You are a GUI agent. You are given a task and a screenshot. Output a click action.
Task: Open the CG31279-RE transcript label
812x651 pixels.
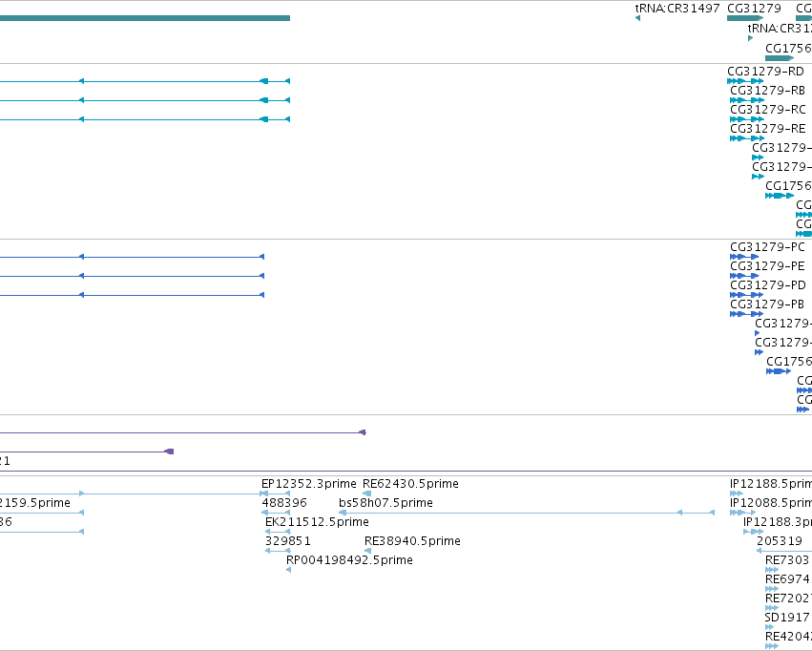click(768, 129)
